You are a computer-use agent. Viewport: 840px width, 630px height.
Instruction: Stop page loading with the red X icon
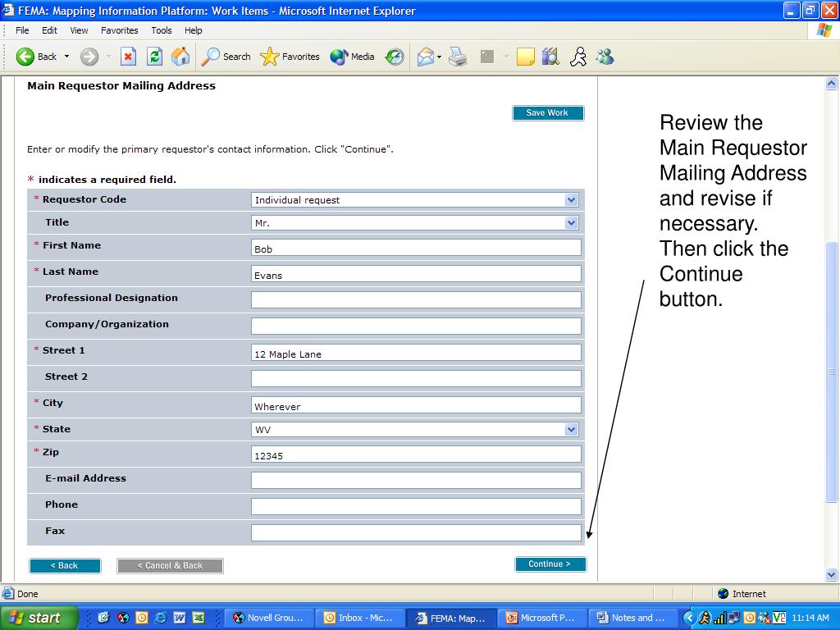pos(128,57)
